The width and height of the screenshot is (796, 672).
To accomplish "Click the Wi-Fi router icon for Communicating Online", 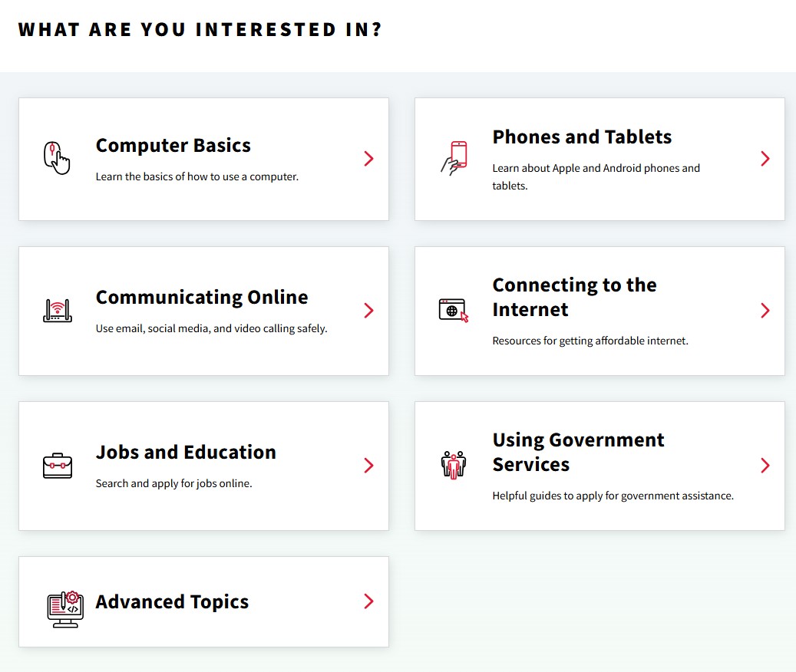I will pos(57,310).
